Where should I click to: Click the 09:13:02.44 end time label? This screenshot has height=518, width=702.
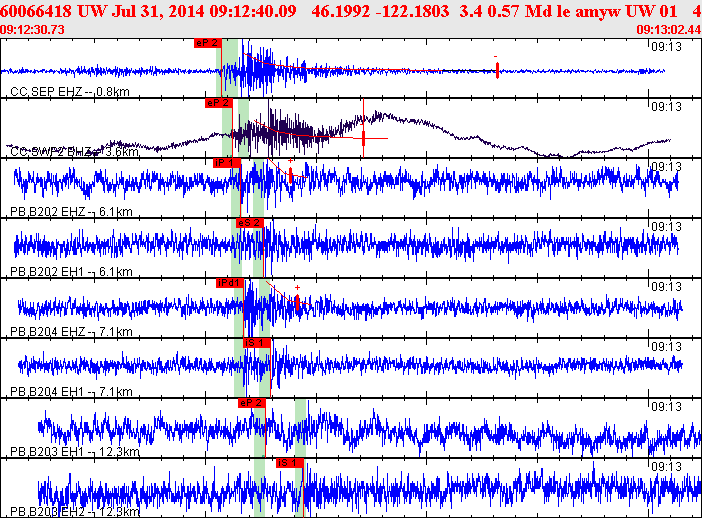pos(668,30)
